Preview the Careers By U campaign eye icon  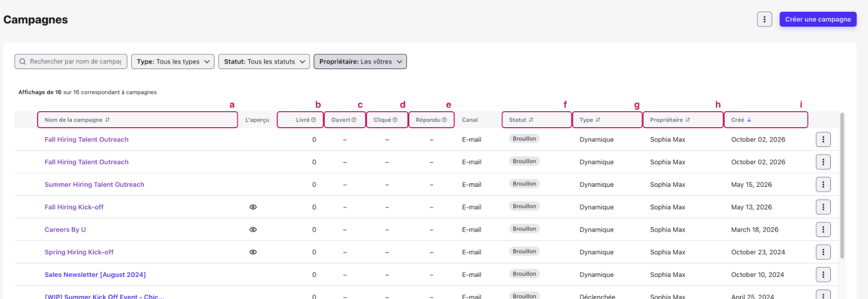pos(253,229)
